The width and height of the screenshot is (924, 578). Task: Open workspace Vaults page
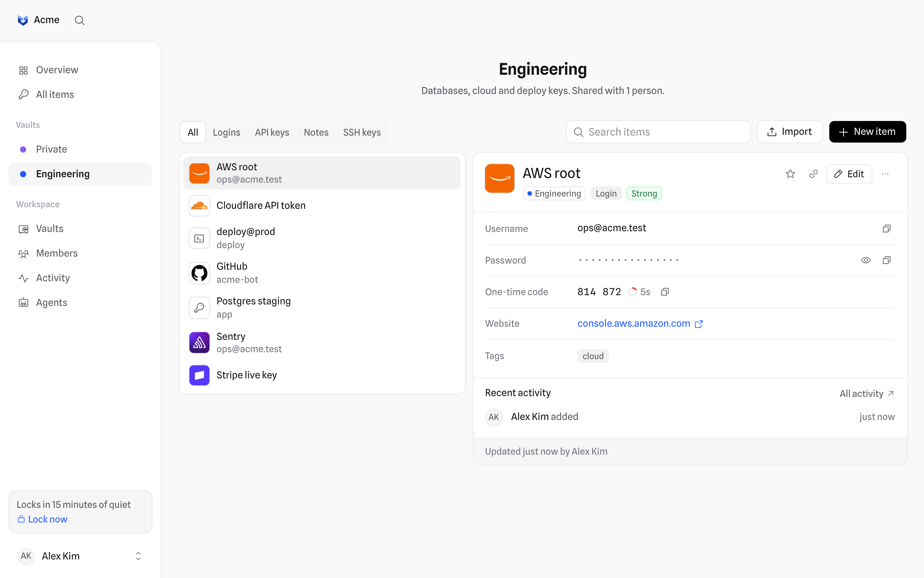tap(80, 229)
